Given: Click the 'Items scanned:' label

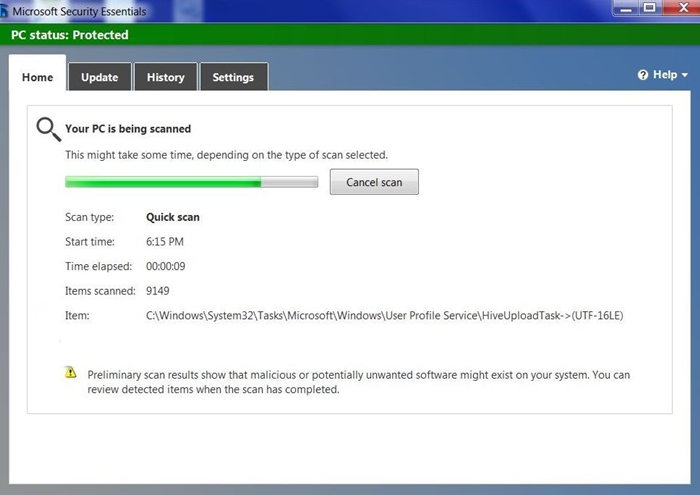Looking at the screenshot, I should (100, 291).
